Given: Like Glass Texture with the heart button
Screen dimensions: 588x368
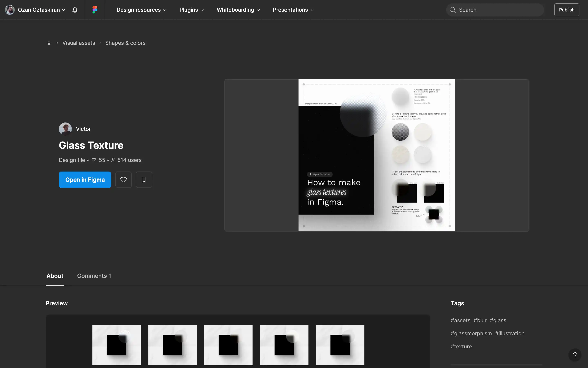Looking at the screenshot, I should (124, 180).
